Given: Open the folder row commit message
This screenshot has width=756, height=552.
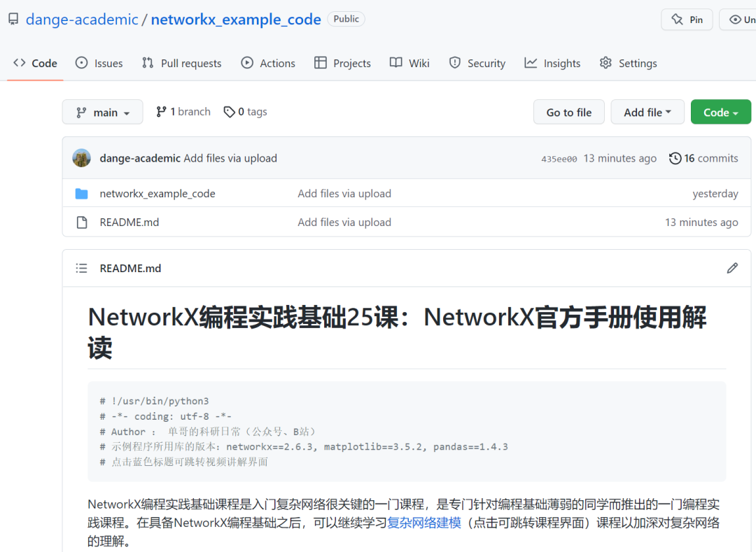Looking at the screenshot, I should point(344,194).
